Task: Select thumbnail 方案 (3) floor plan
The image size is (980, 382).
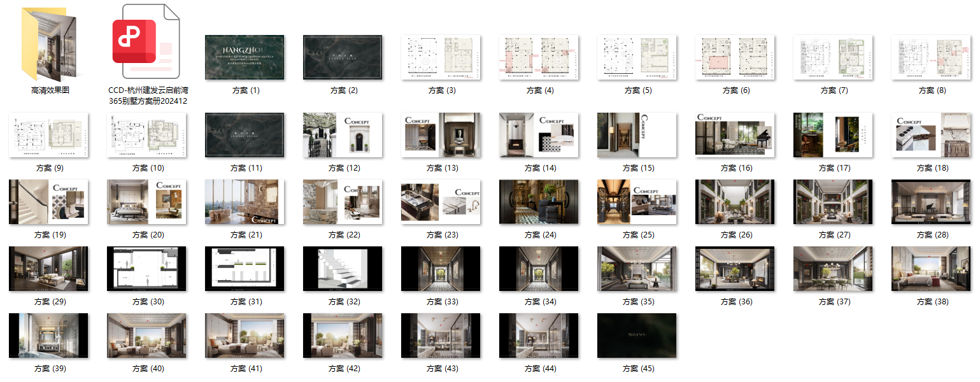Action: point(441,57)
